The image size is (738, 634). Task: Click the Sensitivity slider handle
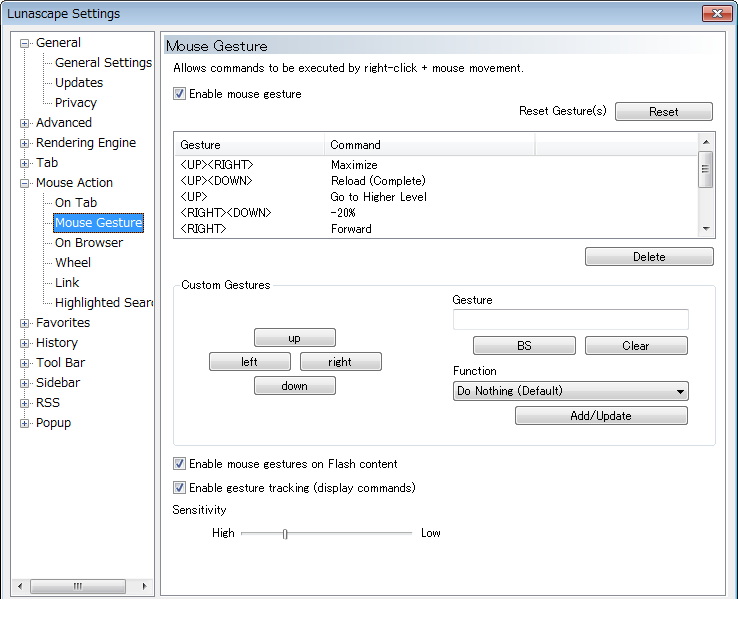[285, 534]
